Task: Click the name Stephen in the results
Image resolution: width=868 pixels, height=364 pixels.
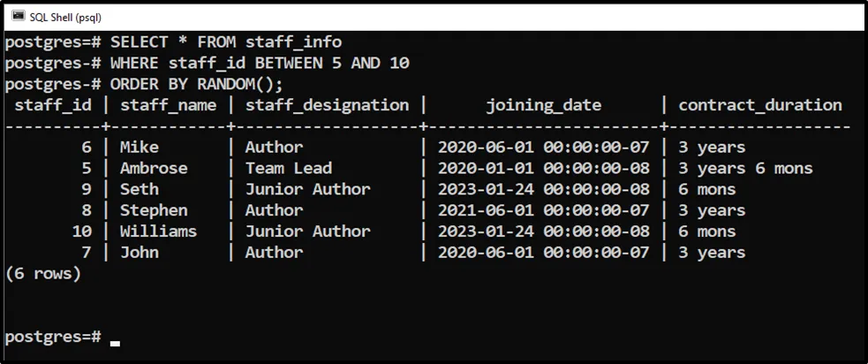Action: pos(154,210)
